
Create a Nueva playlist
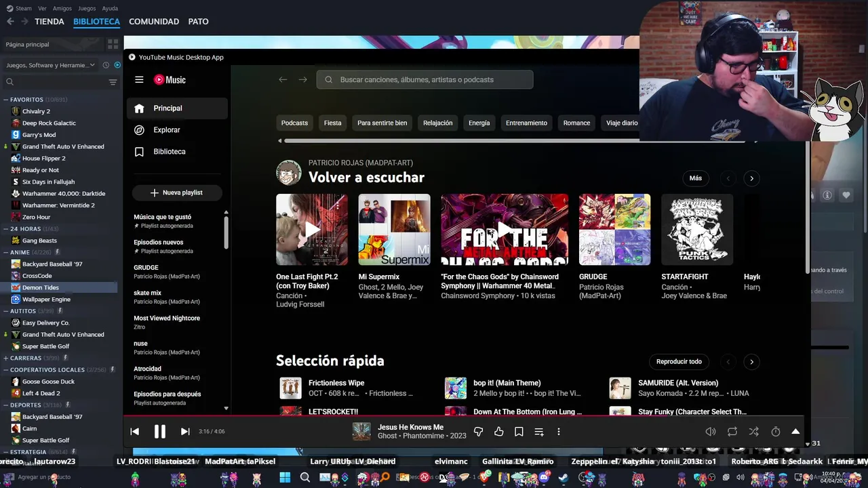[x=177, y=192]
